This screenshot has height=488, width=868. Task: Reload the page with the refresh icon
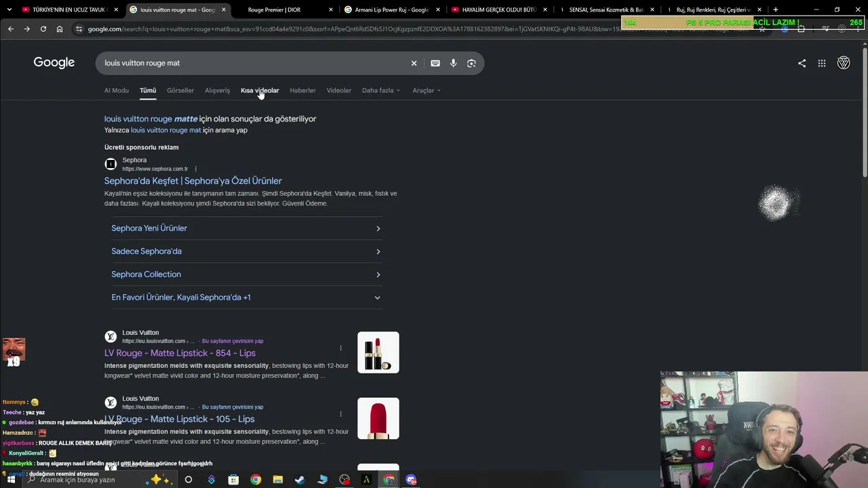[43, 29]
